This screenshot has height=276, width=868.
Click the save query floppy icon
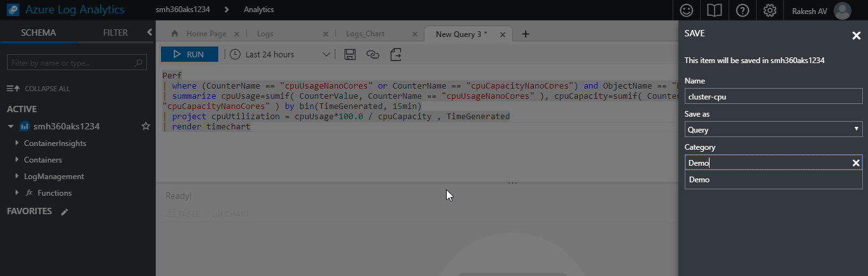click(x=349, y=54)
